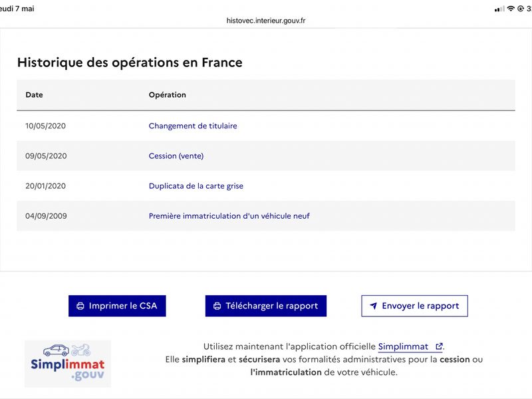The image size is (532, 399).
Task: Tap the orientation lock status icon
Action: click(521, 9)
